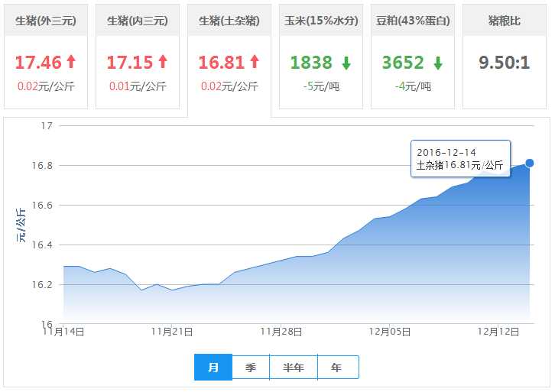Switch chart range to 季 (quarter)
The height and width of the screenshot is (392, 555).
point(251,368)
